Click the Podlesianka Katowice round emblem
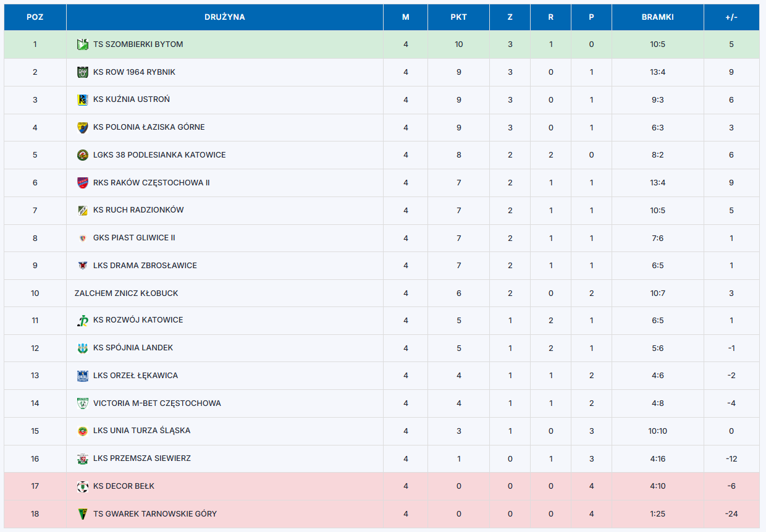 (82, 155)
